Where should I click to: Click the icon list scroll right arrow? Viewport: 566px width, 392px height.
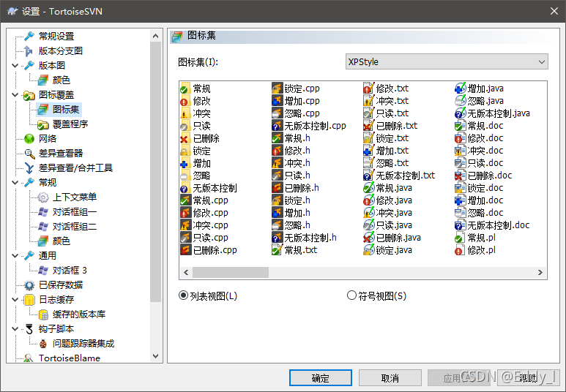540,272
